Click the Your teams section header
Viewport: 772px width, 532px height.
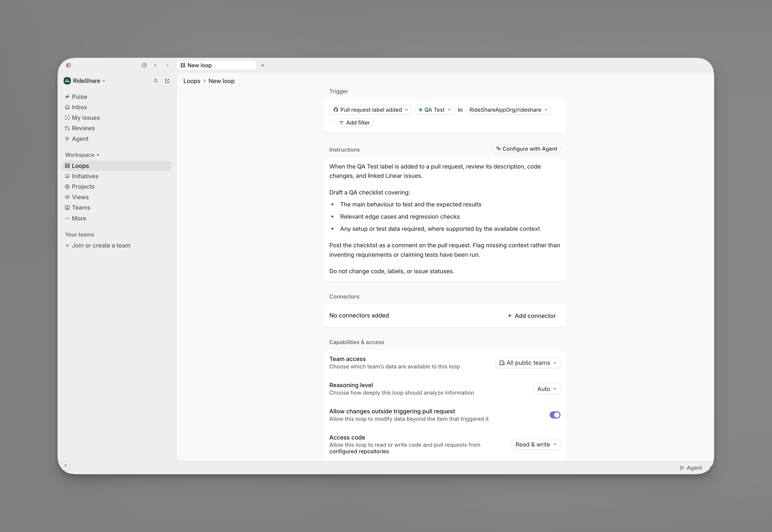point(80,235)
